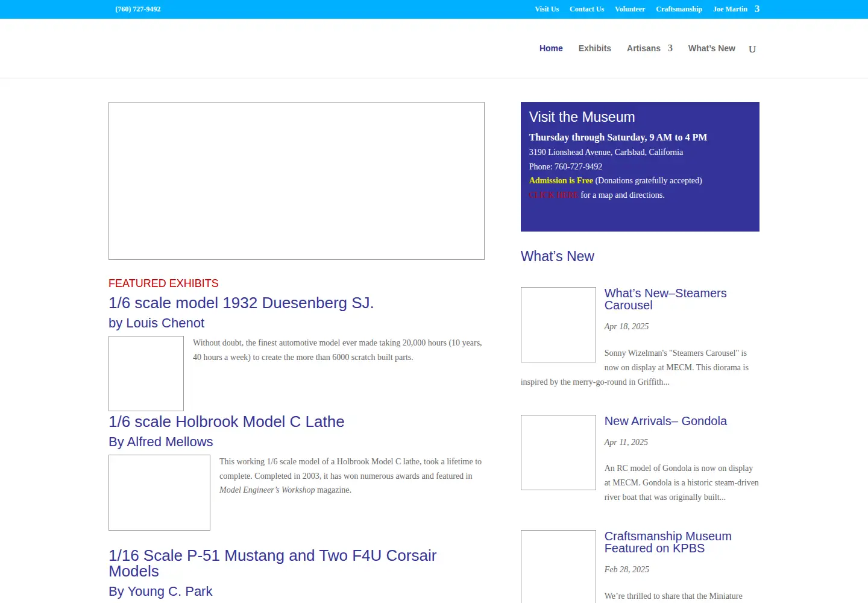The width and height of the screenshot is (868, 603).
Task: Expand the Joe Martin dropdown menu
Action: [x=756, y=9]
